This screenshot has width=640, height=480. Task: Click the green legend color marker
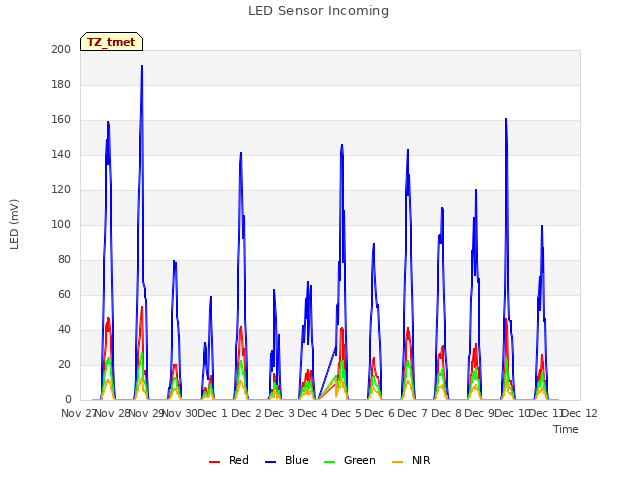[329, 462]
